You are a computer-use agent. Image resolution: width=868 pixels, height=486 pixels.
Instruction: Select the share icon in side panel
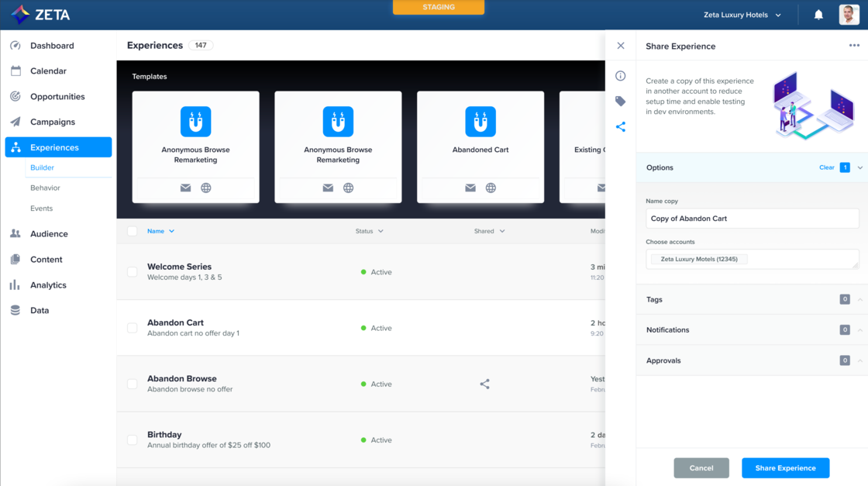coord(620,126)
